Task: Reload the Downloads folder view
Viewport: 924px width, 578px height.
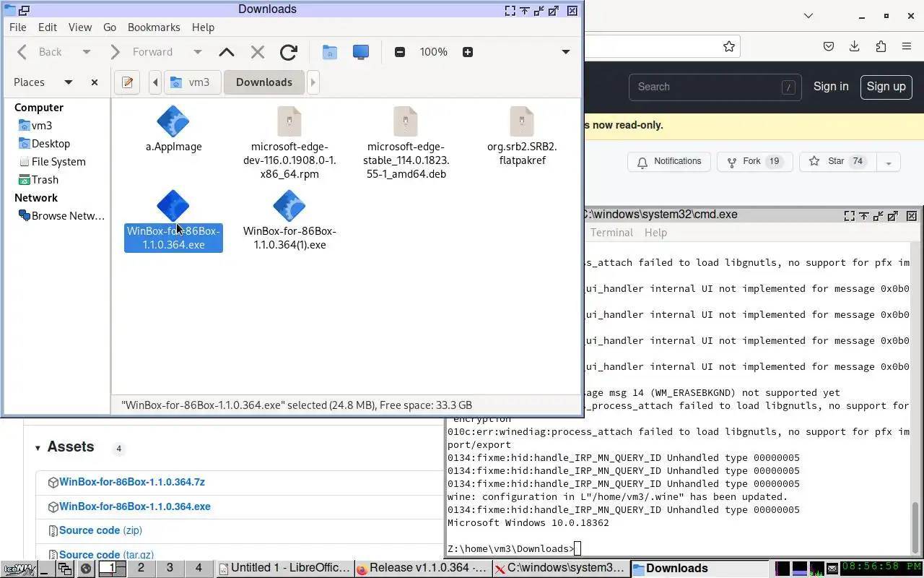Action: coord(289,52)
